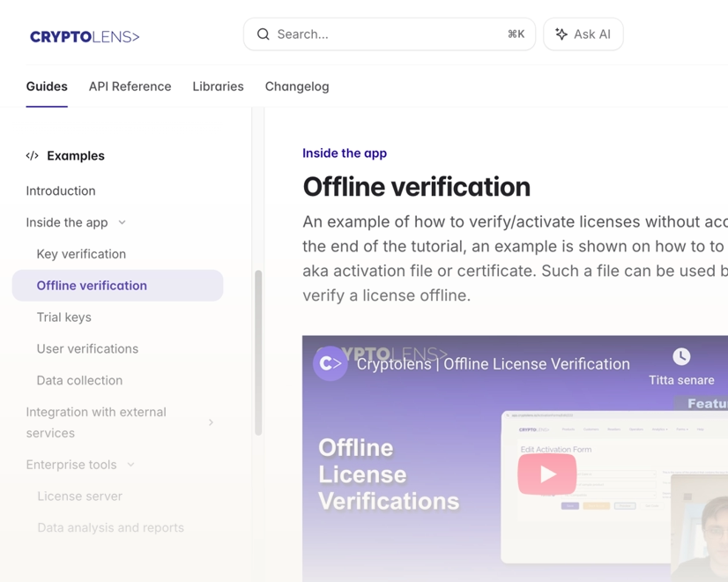Click the Titta senare clock icon

click(681, 356)
